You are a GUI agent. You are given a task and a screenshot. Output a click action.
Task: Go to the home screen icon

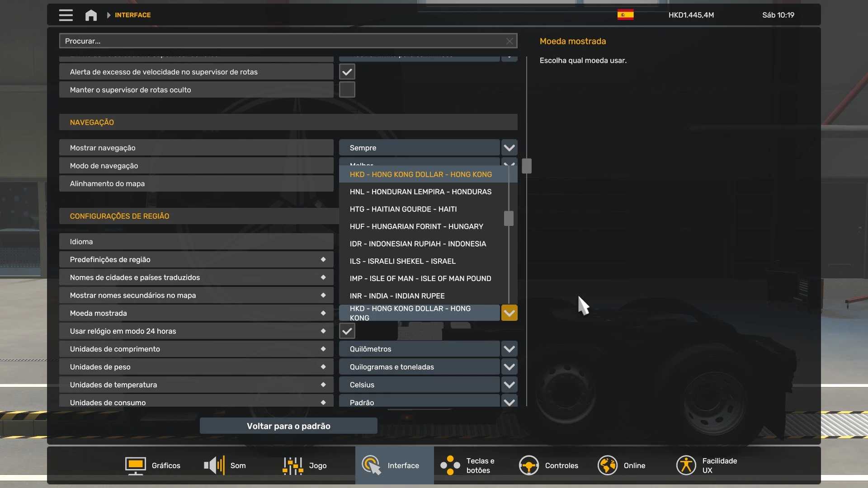(91, 15)
